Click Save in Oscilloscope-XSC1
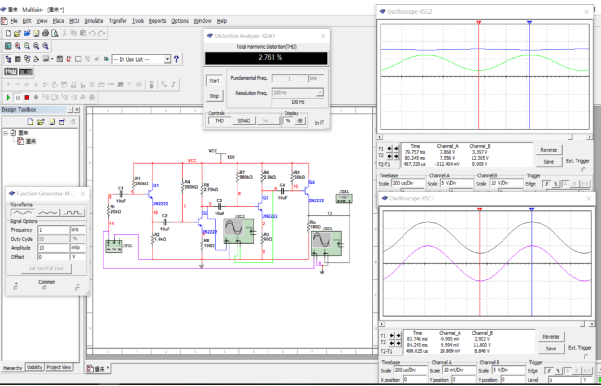Viewport: 601px width, 386px height. pos(551,349)
